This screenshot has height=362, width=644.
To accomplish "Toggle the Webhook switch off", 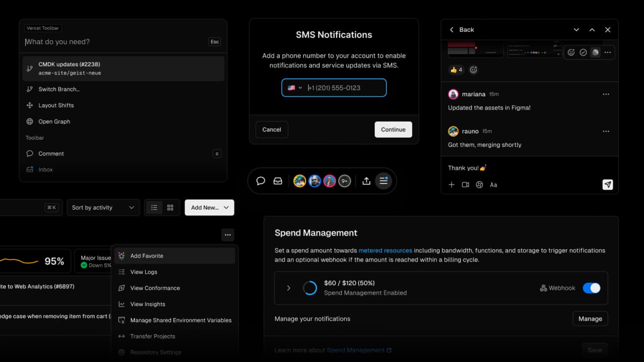I will (x=591, y=288).
